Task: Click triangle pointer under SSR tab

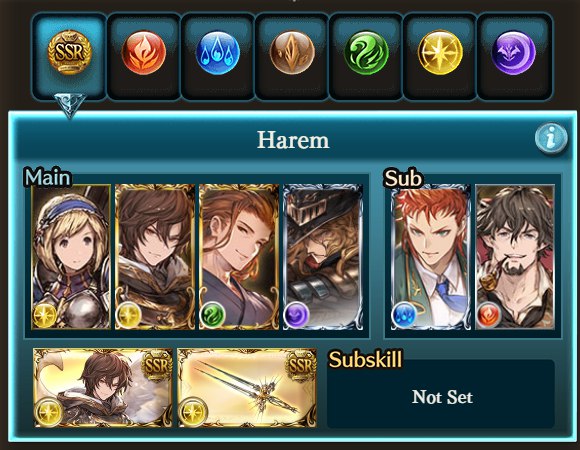Action: 70,106
